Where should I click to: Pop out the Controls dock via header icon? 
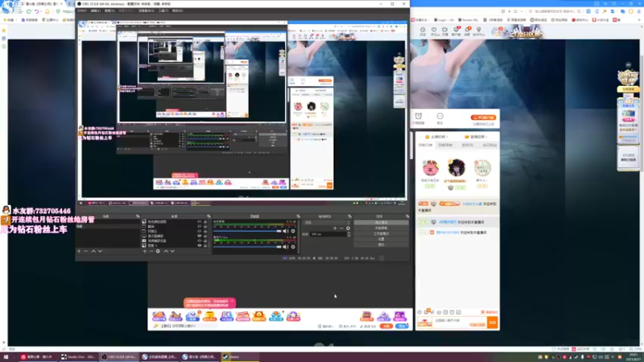tap(407, 216)
